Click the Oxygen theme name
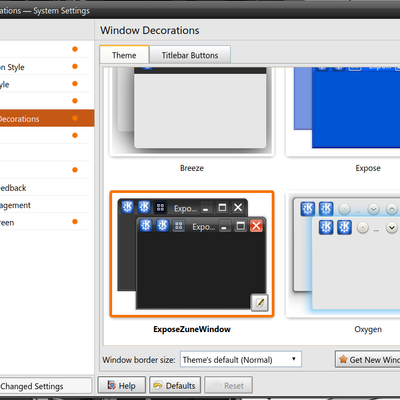 [368, 329]
